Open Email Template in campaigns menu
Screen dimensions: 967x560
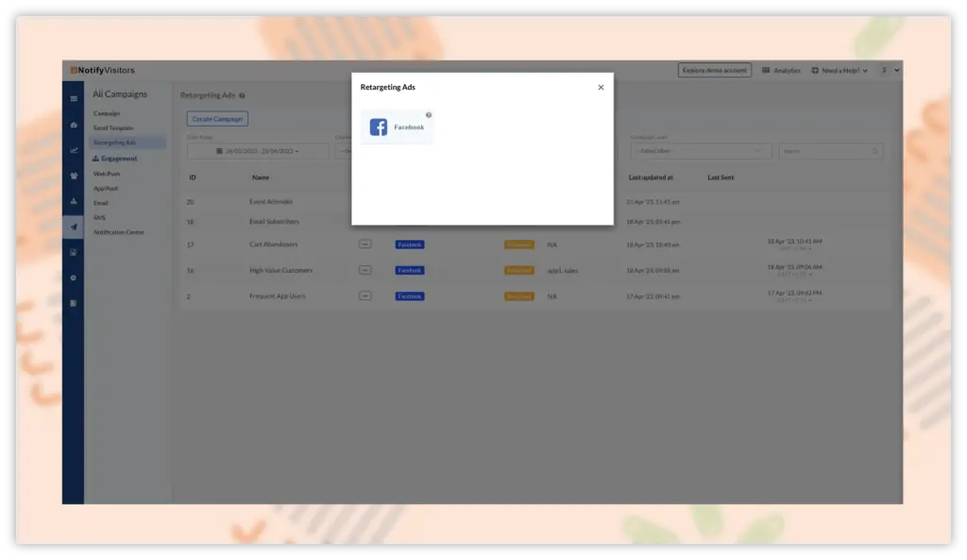(x=113, y=128)
